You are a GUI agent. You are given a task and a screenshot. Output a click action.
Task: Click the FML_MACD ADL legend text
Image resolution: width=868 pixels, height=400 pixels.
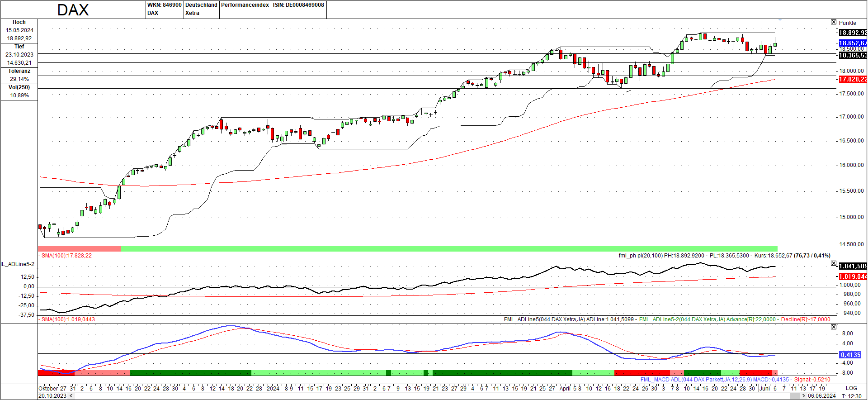pos(735,380)
